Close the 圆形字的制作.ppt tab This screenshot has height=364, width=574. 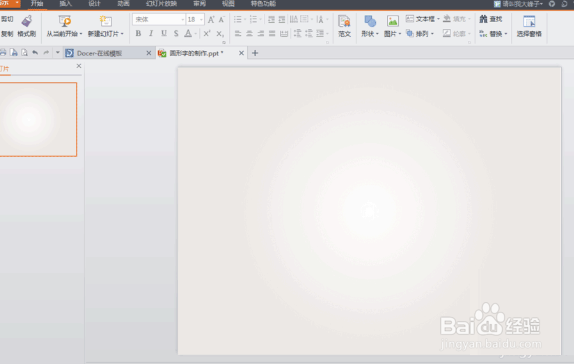point(241,53)
